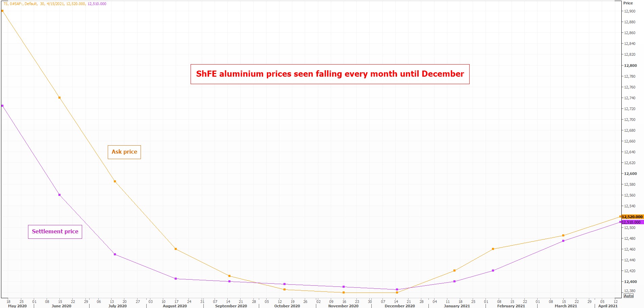Click the October 2020 month label
Screen dimensions: 644x308
pyautogui.click(x=287, y=306)
